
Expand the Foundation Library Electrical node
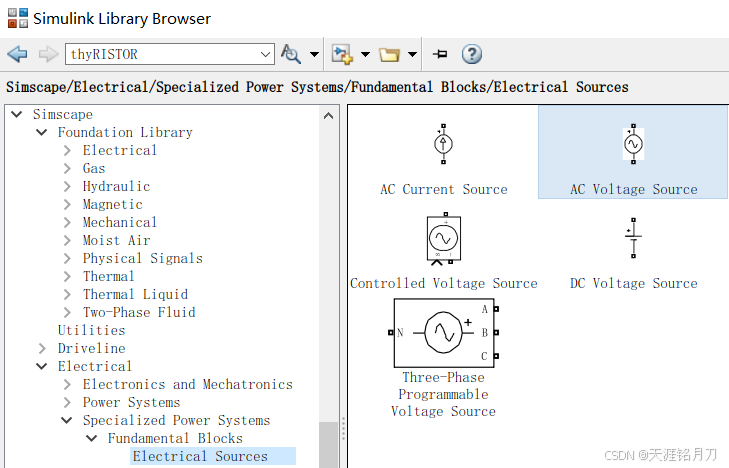pos(67,151)
